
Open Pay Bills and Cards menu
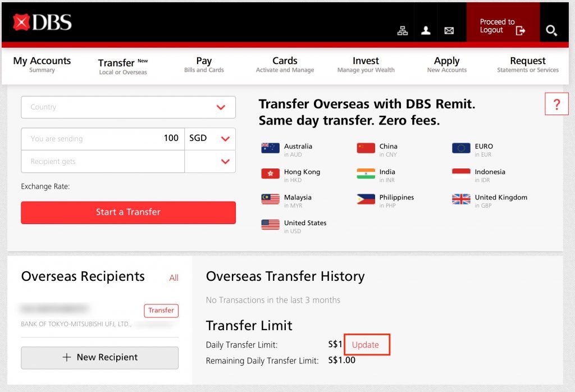(204, 65)
